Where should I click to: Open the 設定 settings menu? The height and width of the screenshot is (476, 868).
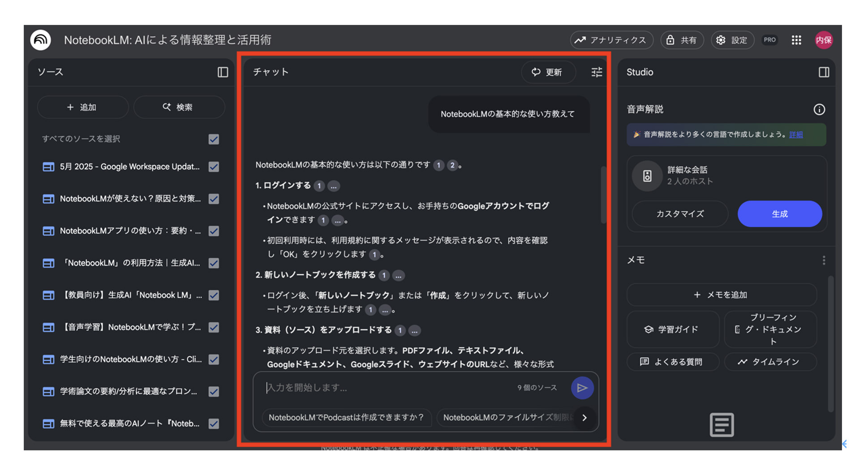click(732, 40)
